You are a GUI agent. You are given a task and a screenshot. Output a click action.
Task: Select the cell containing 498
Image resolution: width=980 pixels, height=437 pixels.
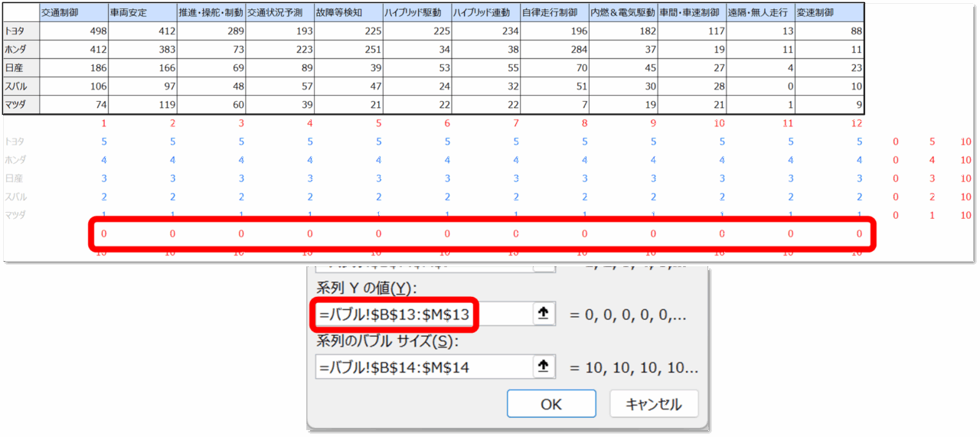(x=73, y=31)
